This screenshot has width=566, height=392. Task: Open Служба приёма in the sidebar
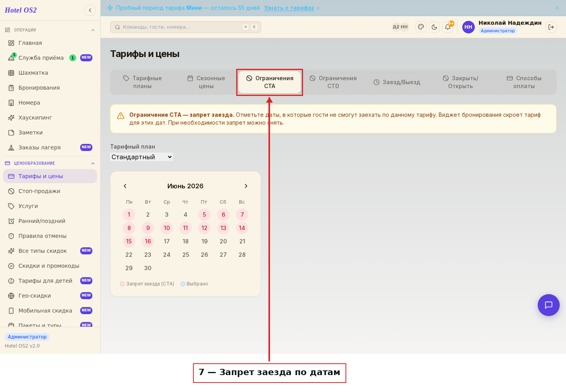click(x=50, y=58)
